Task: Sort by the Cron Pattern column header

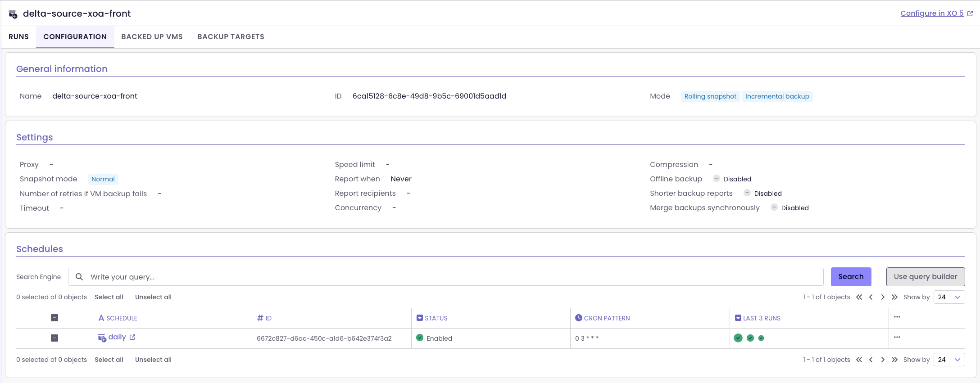Action: coord(606,318)
